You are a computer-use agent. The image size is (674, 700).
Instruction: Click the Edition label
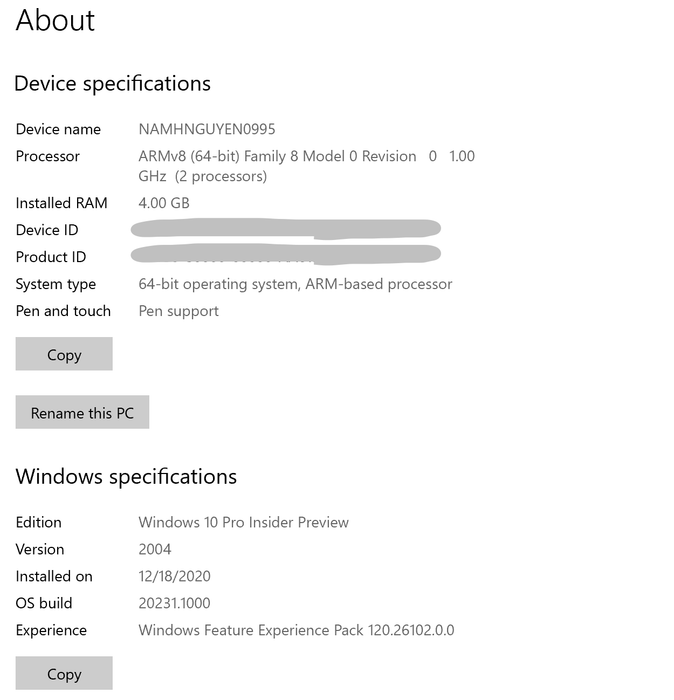pos(39,522)
